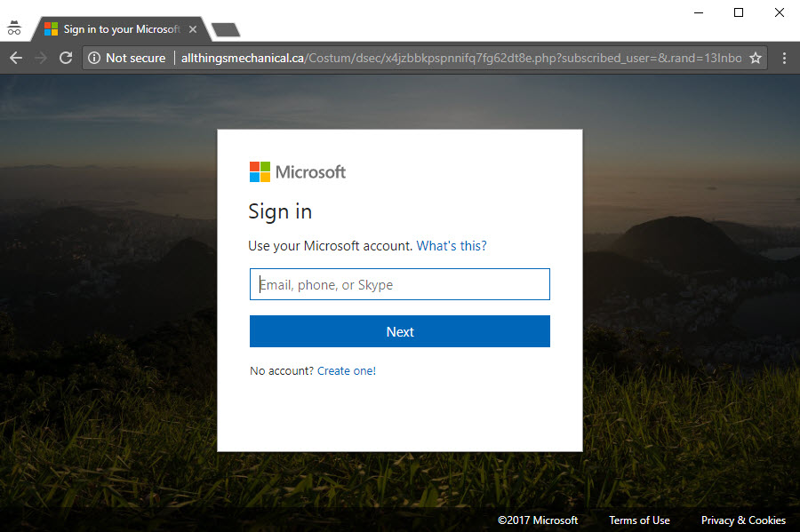Reload the current page
The width and height of the screenshot is (800, 532).
pos(66,58)
